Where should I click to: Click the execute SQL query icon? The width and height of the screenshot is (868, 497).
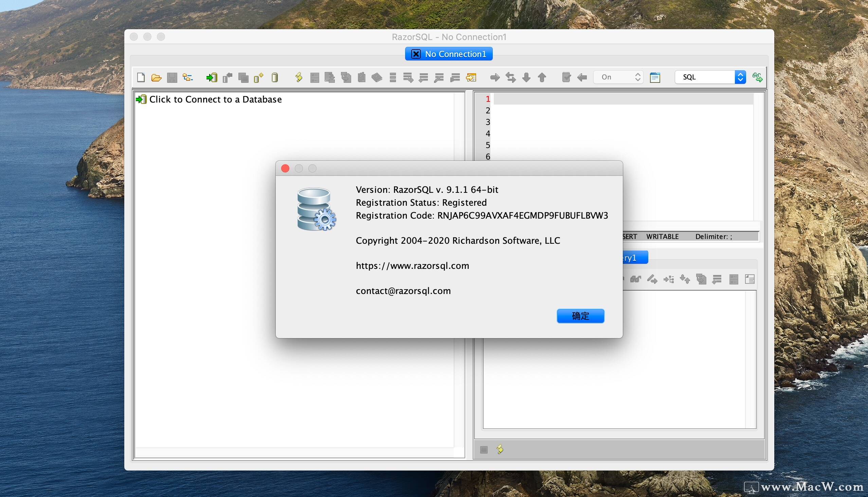pyautogui.click(x=298, y=76)
